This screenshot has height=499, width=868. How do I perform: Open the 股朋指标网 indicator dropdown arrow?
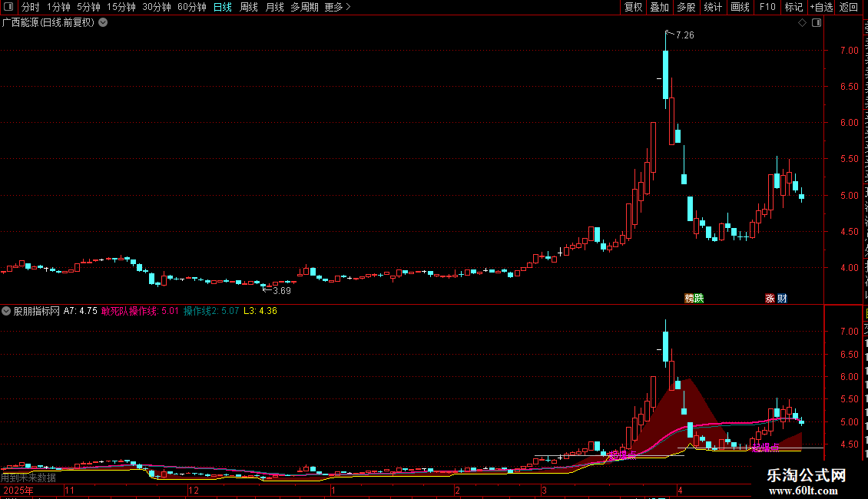coord(6,311)
